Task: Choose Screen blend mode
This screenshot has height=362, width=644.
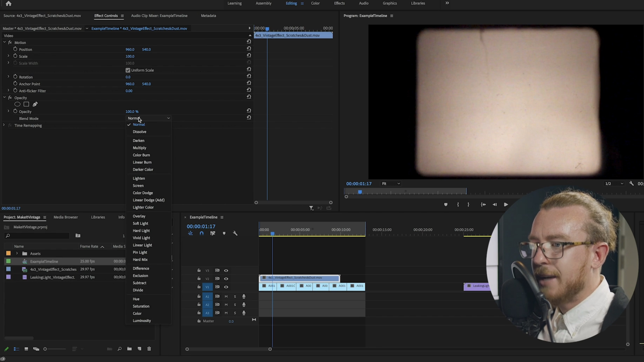Action: click(138, 186)
